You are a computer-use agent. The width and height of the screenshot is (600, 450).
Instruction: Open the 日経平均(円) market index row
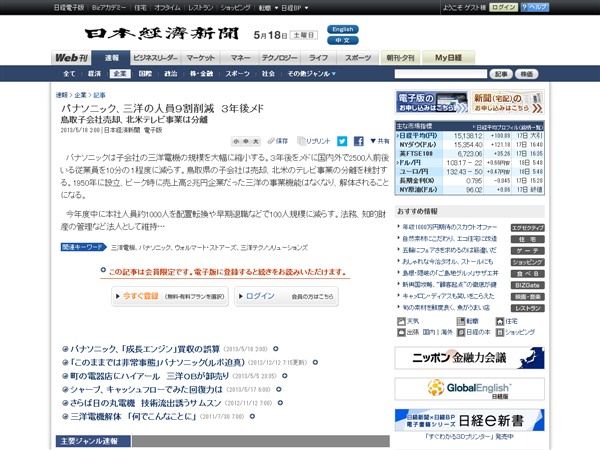pyautogui.click(x=470, y=136)
